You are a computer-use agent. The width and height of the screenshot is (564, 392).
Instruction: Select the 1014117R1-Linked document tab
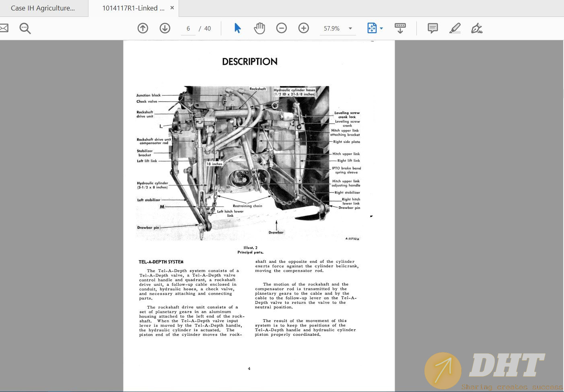click(133, 8)
